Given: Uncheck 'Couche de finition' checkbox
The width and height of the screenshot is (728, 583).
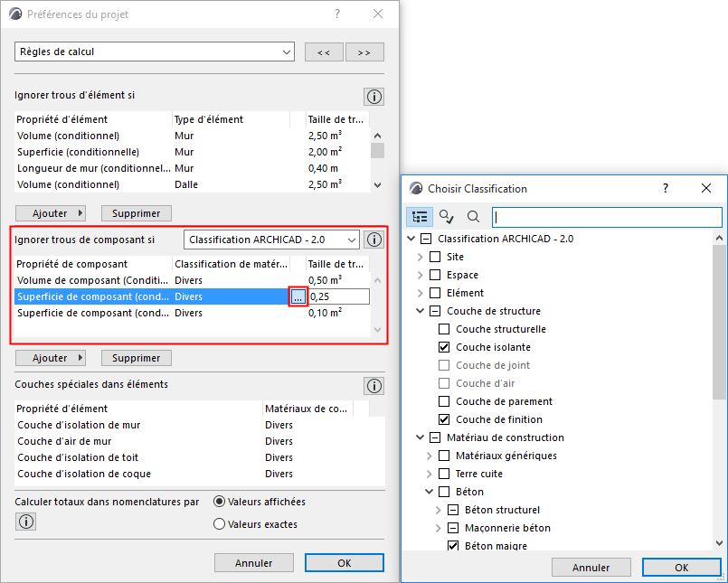Looking at the screenshot, I should pos(444,419).
